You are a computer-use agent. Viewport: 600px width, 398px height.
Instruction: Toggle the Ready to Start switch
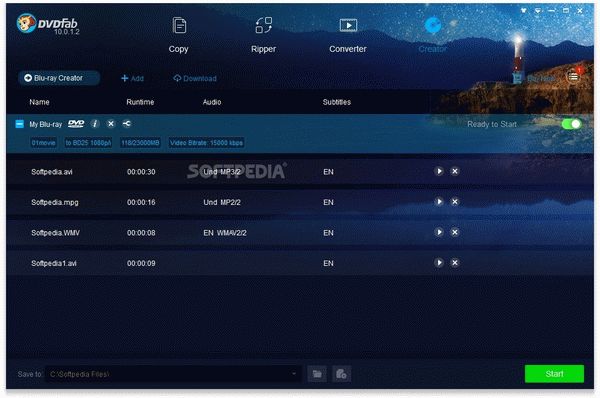(x=571, y=124)
